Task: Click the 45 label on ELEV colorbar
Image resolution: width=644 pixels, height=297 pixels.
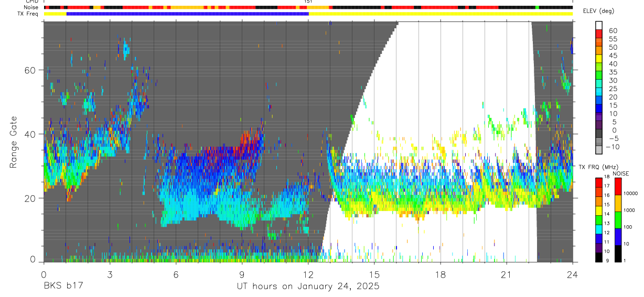Action: tap(613, 56)
